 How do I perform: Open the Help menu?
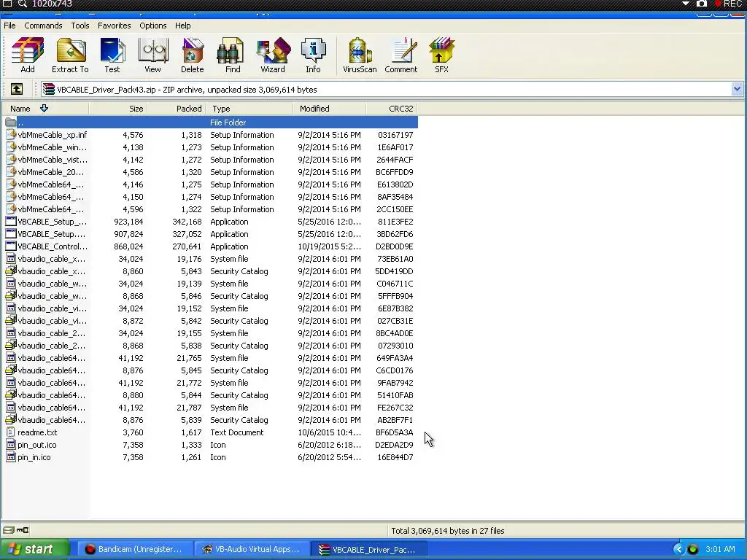tap(182, 26)
